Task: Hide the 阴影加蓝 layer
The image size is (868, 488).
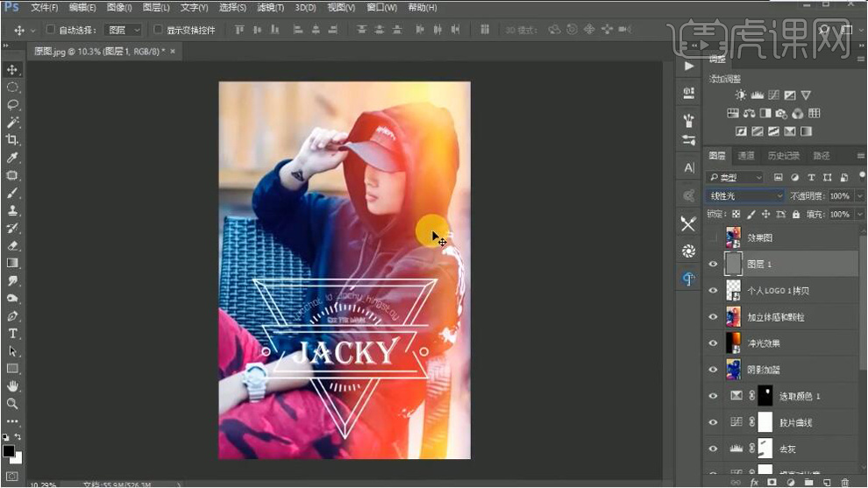Action: click(713, 370)
